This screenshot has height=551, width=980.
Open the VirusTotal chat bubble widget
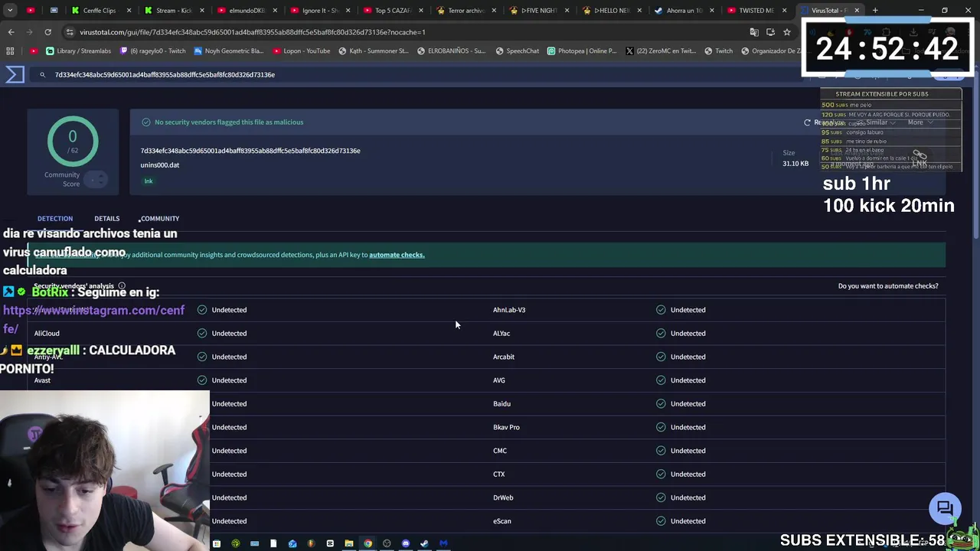pos(945,508)
